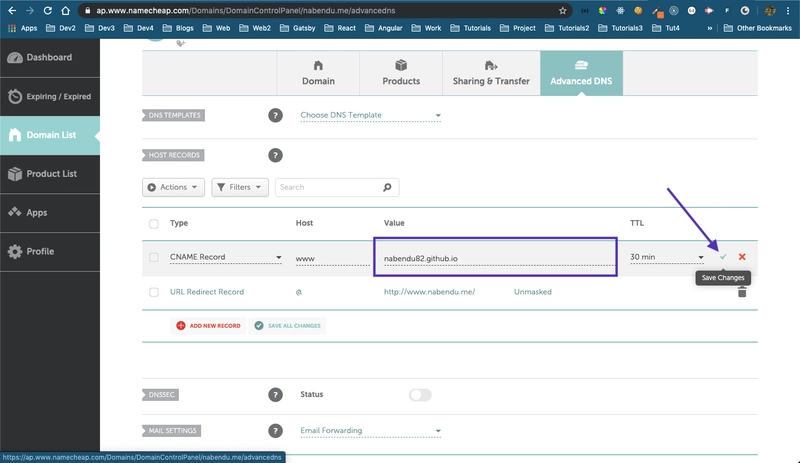Click URL Redirect Record type text
Image resolution: width=800 pixels, height=463 pixels.
pos(207,292)
